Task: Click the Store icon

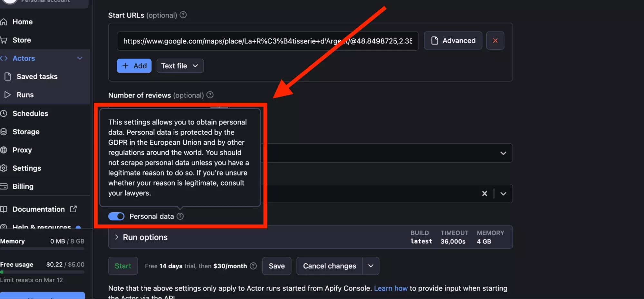Action: point(4,40)
